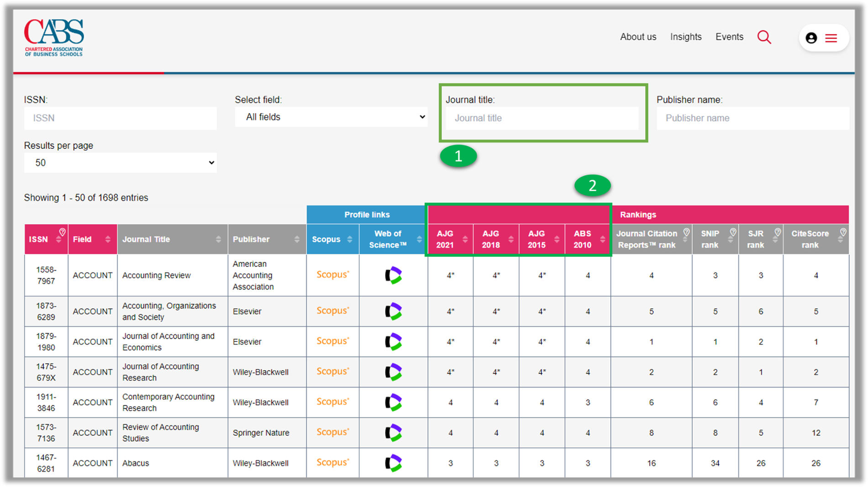Select ISSN 1558-7967 cell

pos(46,275)
